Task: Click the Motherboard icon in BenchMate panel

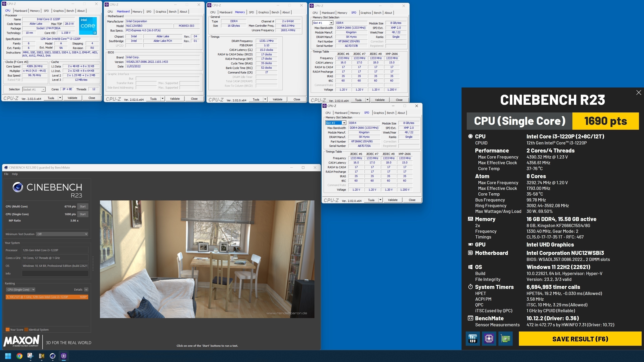Action: [x=470, y=253]
